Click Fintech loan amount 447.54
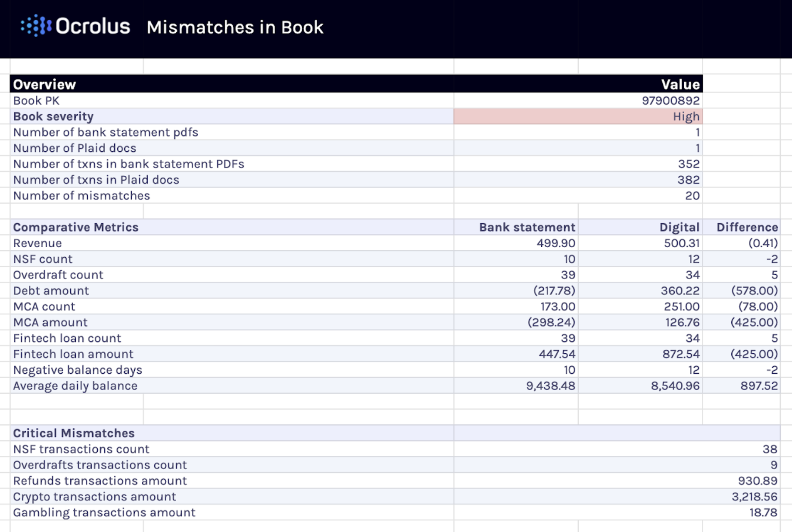Viewport: 792px width, 532px height. click(557, 354)
